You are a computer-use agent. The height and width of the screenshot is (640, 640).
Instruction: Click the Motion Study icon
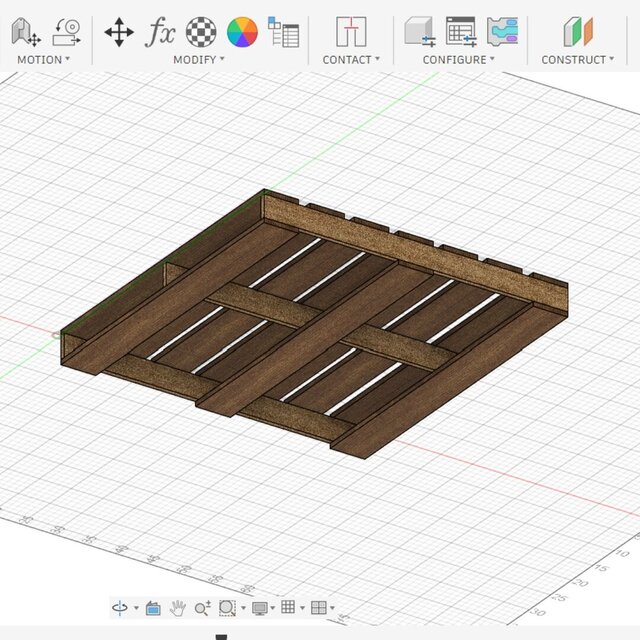(67, 32)
